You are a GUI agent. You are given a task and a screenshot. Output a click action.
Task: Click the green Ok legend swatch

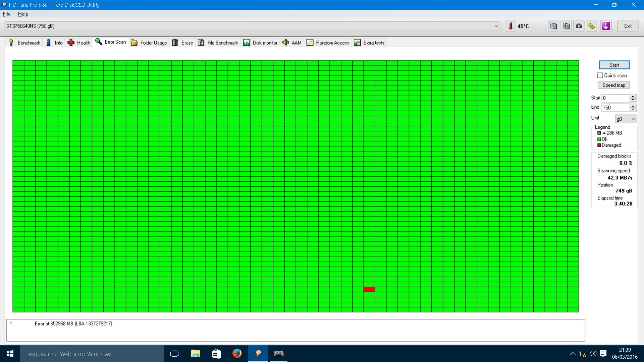(599, 139)
